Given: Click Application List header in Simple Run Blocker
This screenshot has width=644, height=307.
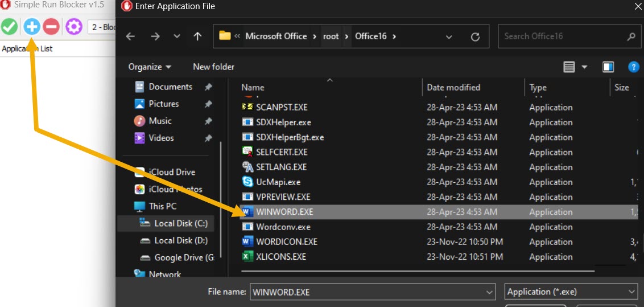Looking at the screenshot, I should [27, 48].
